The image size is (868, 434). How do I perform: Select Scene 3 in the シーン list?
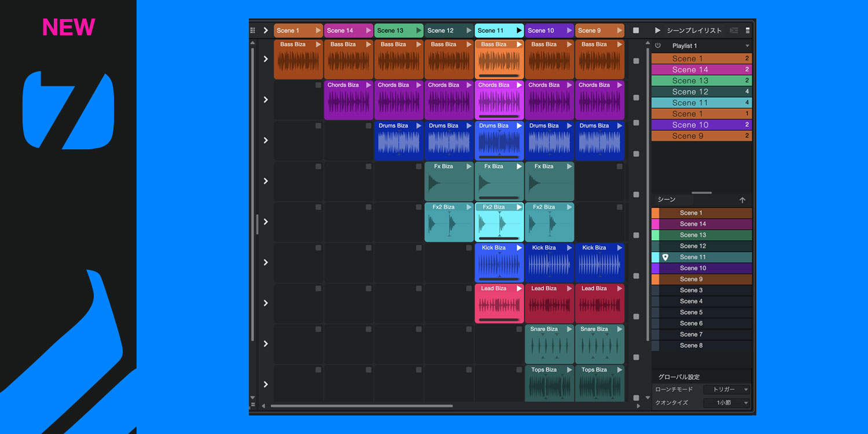coord(701,290)
